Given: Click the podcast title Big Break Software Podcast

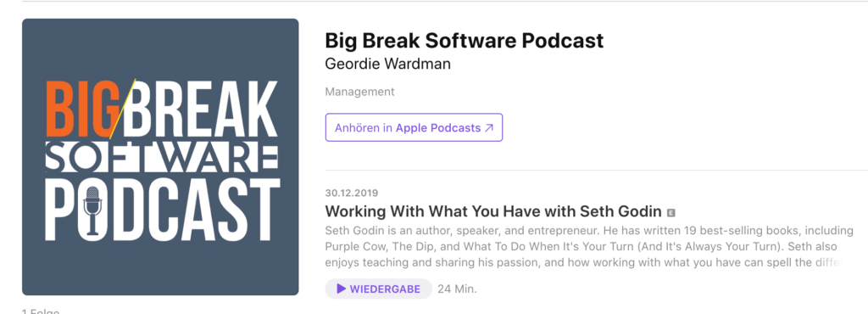Looking at the screenshot, I should 464,41.
